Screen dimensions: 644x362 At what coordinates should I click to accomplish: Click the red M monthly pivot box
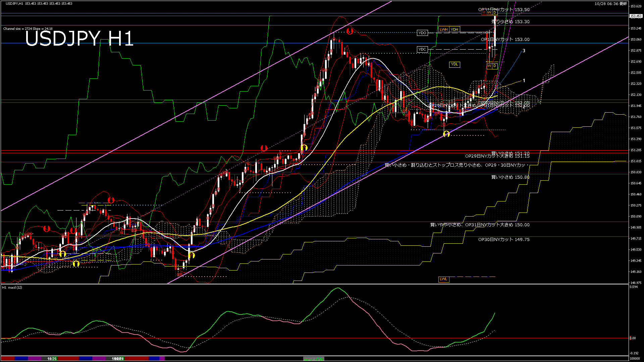click(484, 12)
